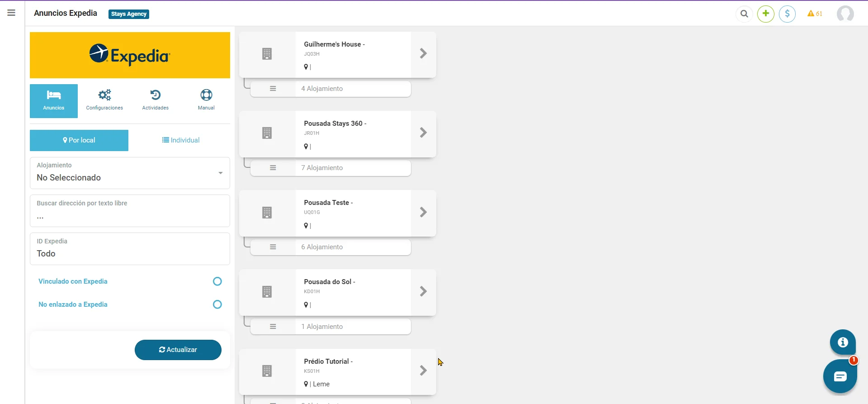The image size is (868, 404).
Task: Open the chat message bubble icon
Action: [x=840, y=376]
